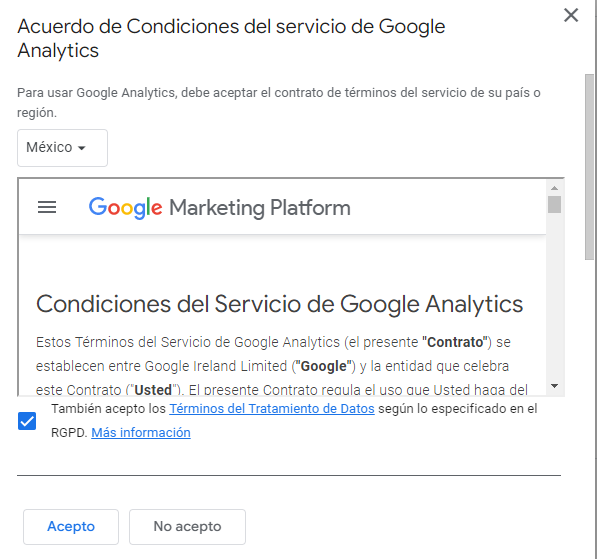Toggle the Data Processing Terms checkbox
This screenshot has height=559, width=597.
click(x=27, y=421)
